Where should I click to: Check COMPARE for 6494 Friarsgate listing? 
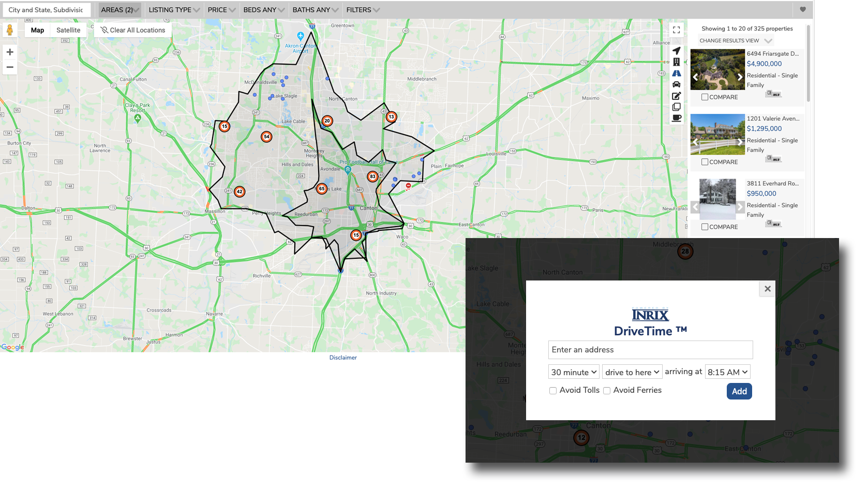click(x=705, y=97)
